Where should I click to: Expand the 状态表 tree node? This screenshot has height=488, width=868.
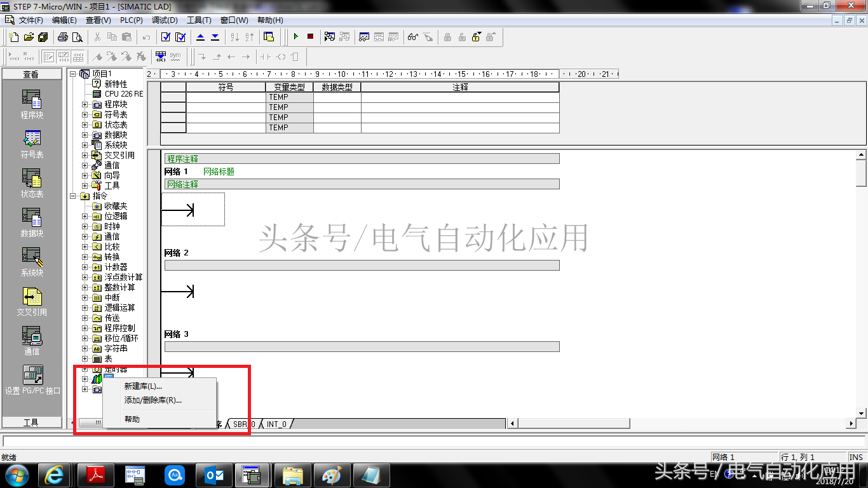click(x=85, y=125)
